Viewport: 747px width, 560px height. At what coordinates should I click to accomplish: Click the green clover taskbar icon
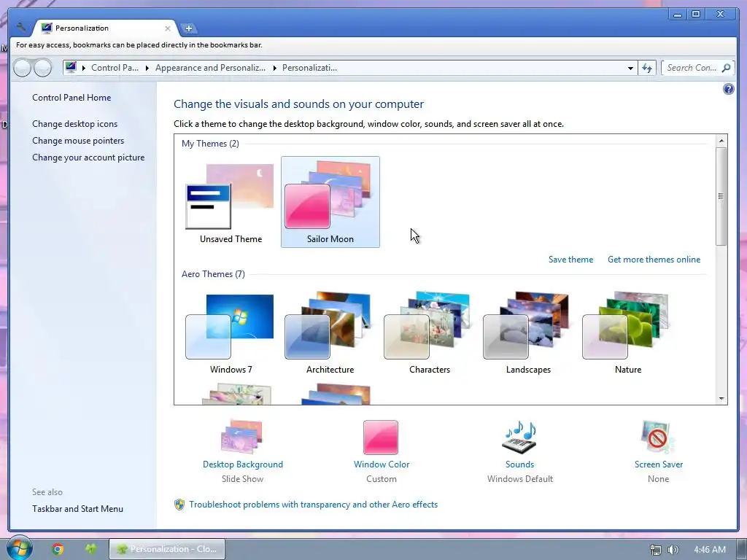(90, 549)
